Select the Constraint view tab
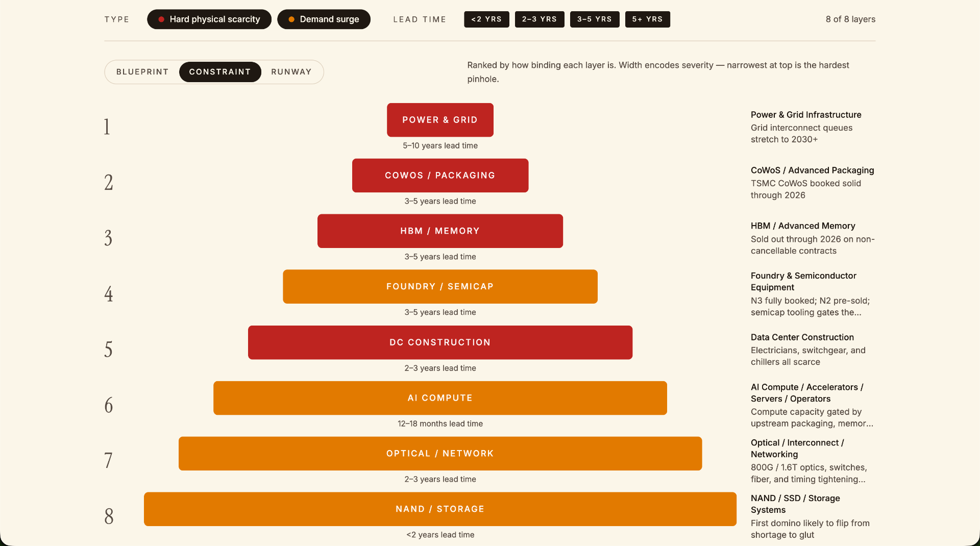This screenshot has height=546, width=980. [220, 72]
